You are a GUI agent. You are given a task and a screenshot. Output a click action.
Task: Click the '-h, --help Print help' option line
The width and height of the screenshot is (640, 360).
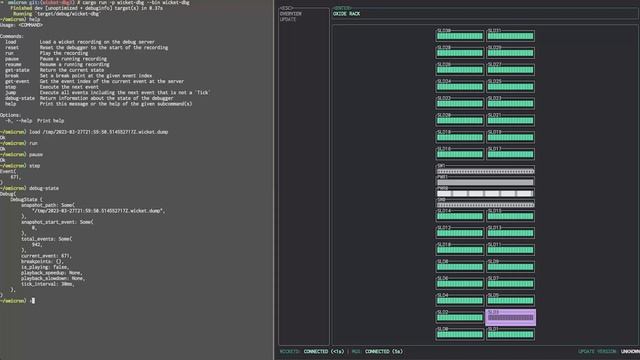coord(34,121)
